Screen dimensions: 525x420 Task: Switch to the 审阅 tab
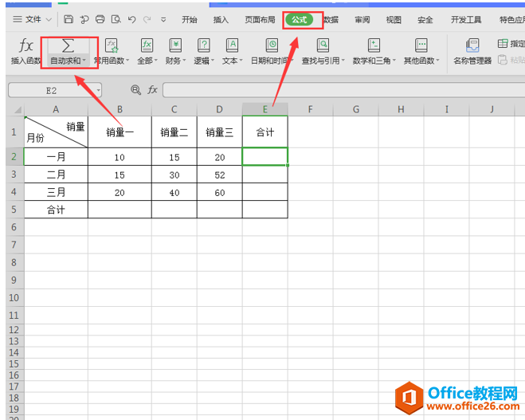[x=362, y=20]
